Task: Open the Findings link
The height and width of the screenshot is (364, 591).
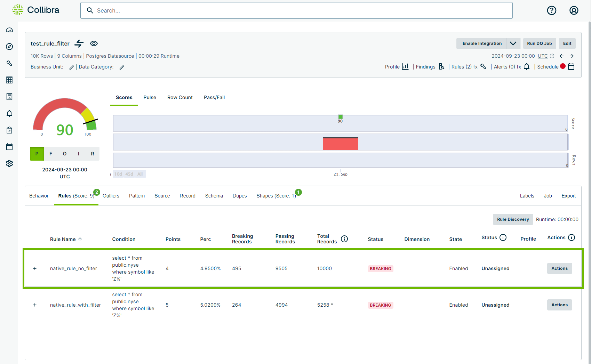Action: [425, 67]
